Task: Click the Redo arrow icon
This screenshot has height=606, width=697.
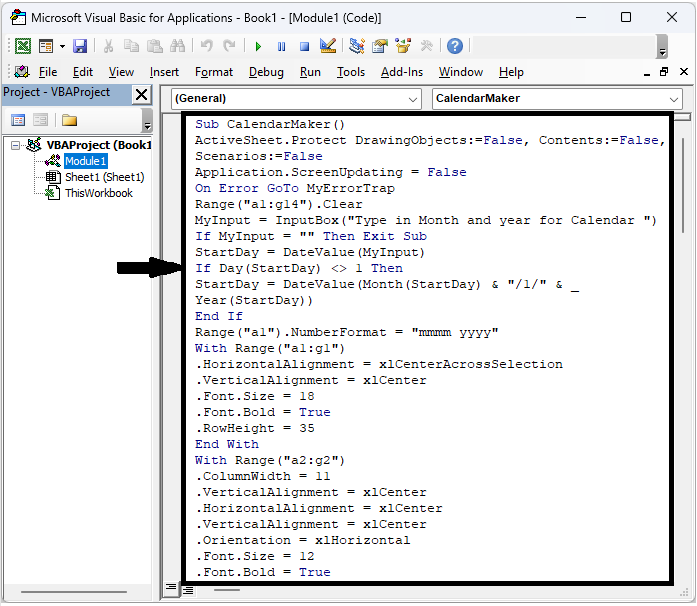Action: 229,46
